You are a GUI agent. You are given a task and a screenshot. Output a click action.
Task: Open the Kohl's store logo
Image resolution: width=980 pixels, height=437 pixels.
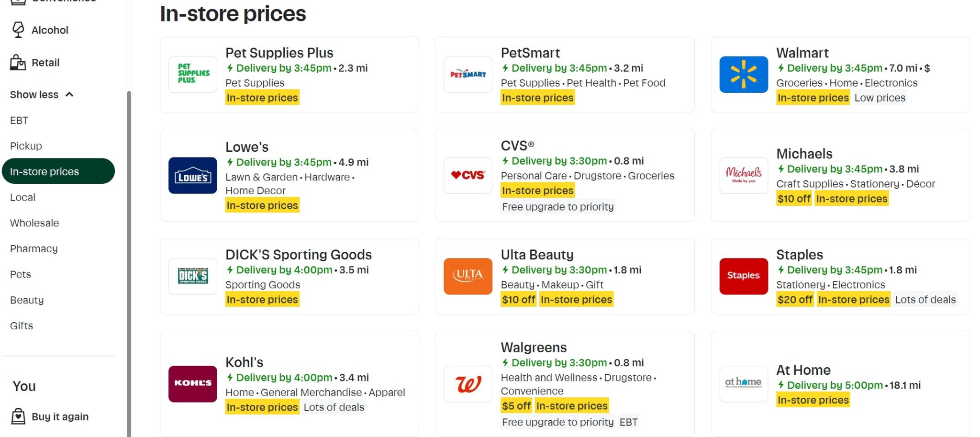point(193,384)
